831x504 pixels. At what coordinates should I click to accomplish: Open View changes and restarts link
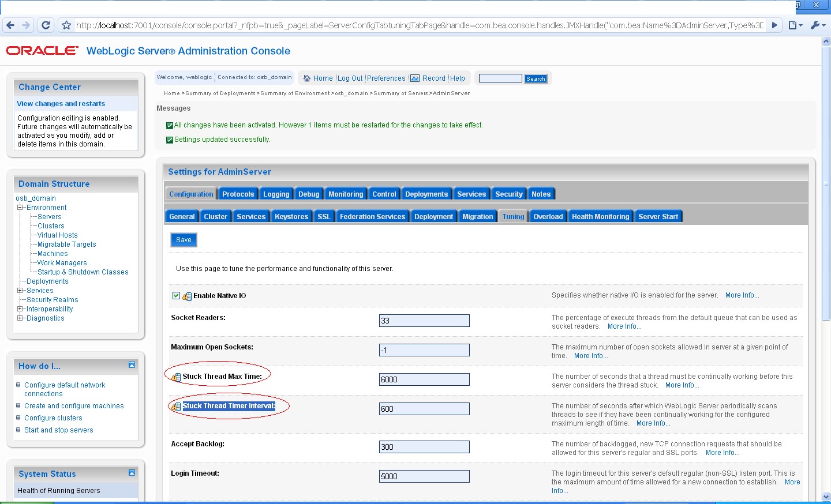coord(61,104)
